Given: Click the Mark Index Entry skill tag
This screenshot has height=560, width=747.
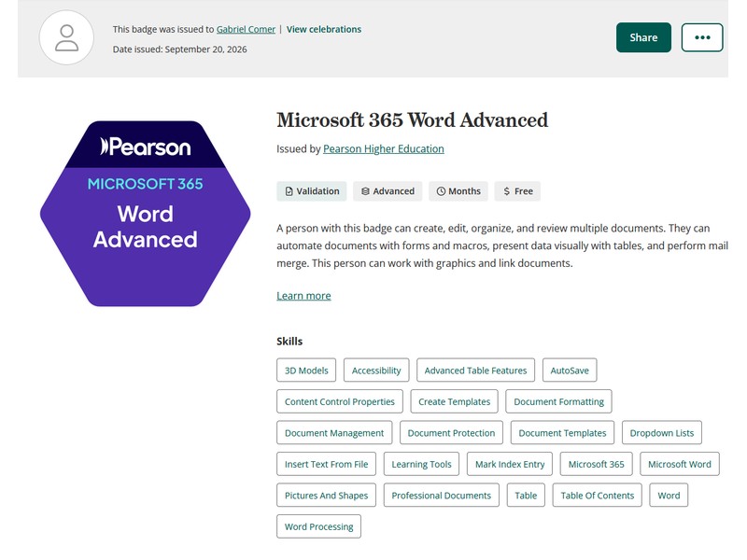Looking at the screenshot, I should (x=510, y=464).
